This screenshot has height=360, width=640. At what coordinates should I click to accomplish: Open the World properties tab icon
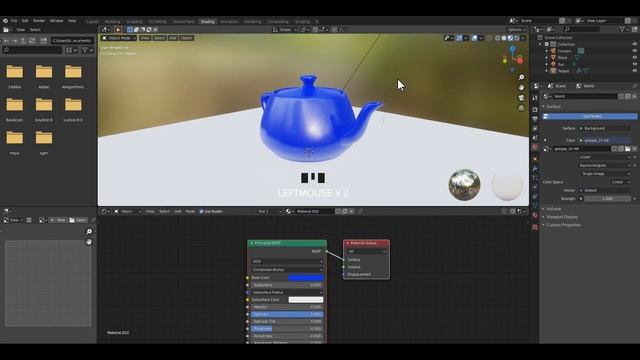535,147
